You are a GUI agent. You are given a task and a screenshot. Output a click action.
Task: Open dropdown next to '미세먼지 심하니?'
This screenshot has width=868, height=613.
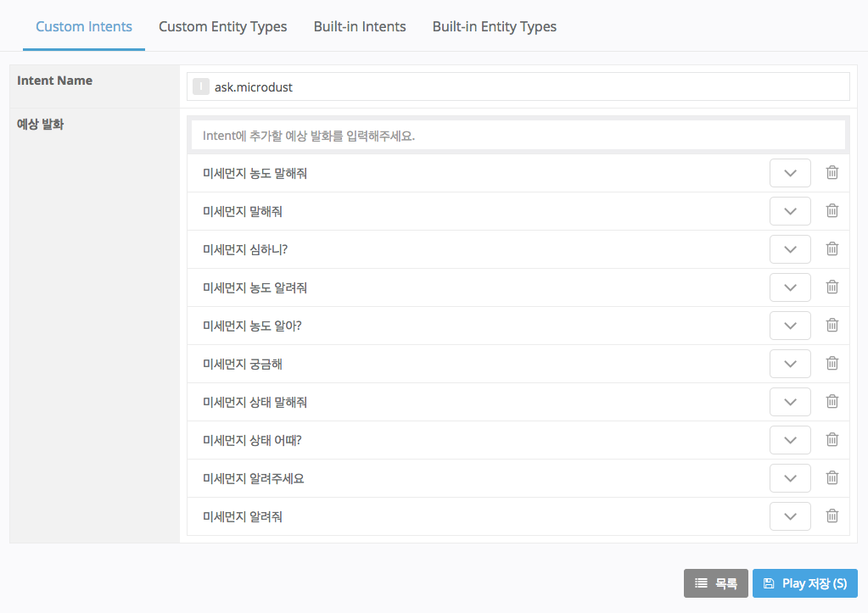click(790, 249)
